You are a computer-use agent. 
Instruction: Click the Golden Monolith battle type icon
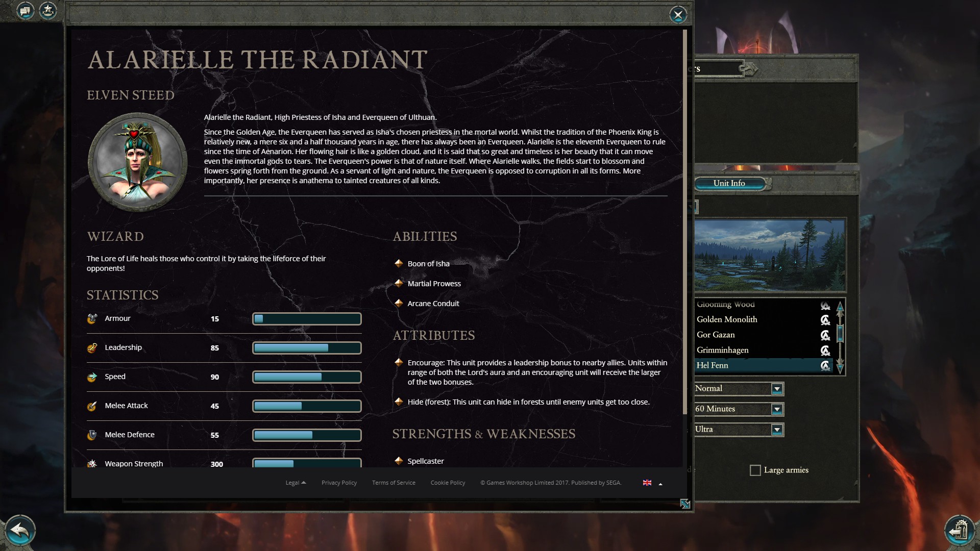[x=825, y=320]
